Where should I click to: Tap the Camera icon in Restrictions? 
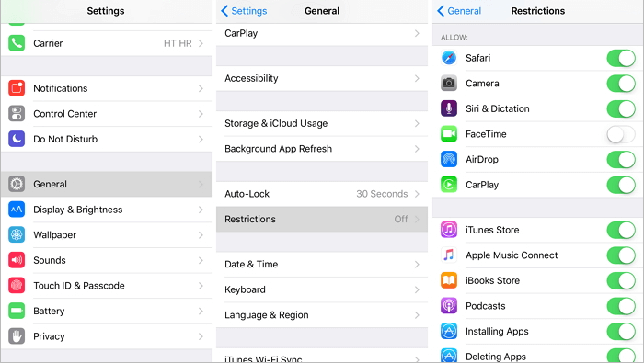coord(449,84)
